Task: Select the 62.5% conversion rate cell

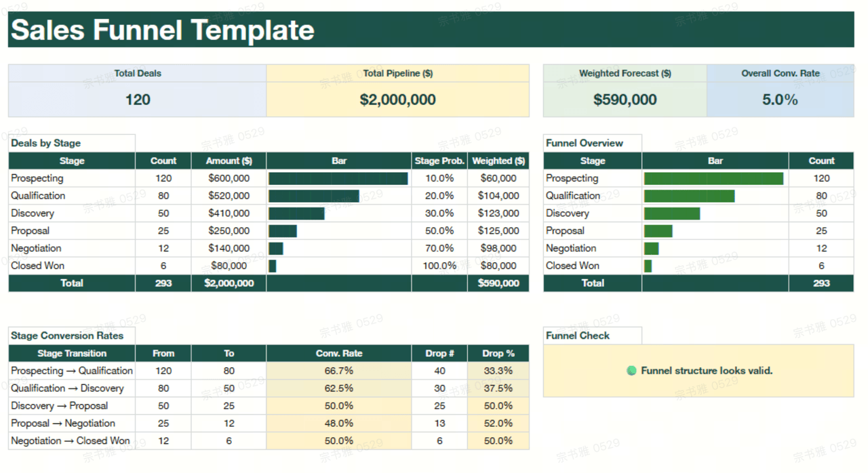Action: [x=339, y=388]
